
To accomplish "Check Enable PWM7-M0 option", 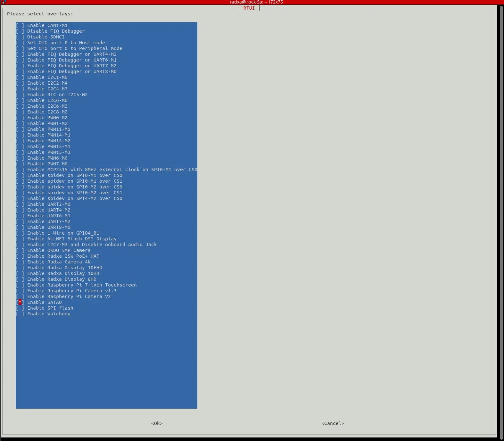I will [20, 164].
